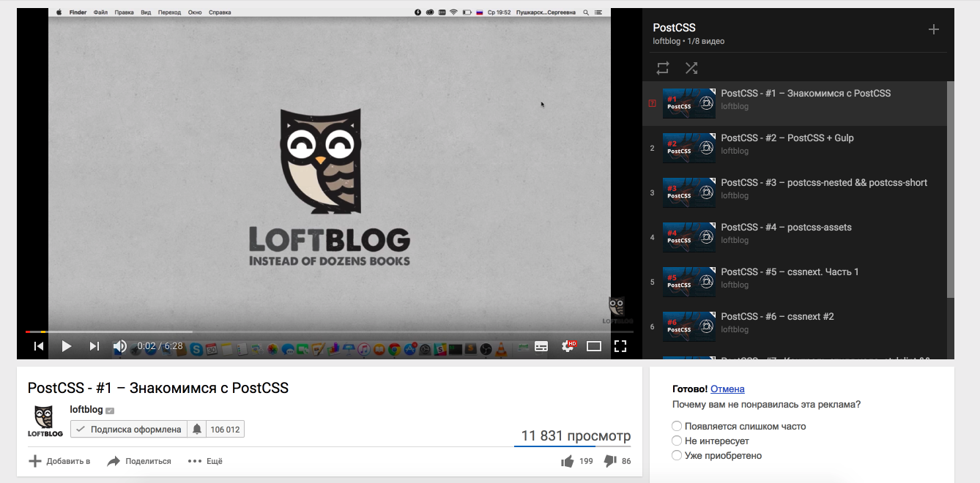The width and height of the screenshot is (980, 483).
Task: Click 'Подписка оформлена' subscription button
Action: [129, 430]
